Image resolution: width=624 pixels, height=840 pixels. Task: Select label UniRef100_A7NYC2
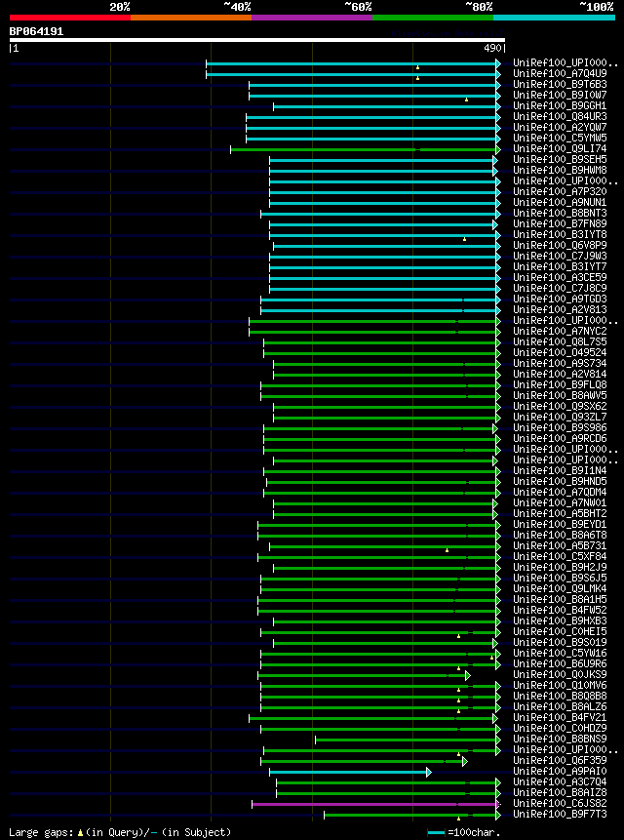tap(560, 331)
